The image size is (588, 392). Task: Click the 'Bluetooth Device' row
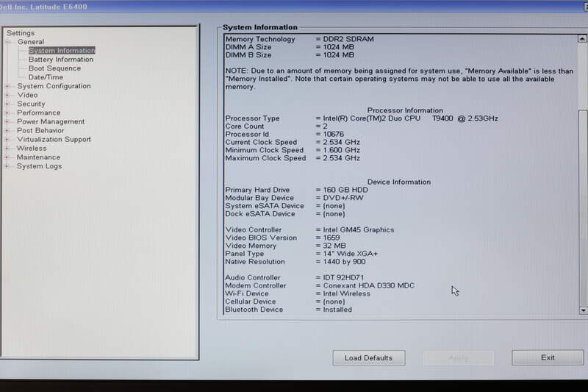tap(288, 310)
